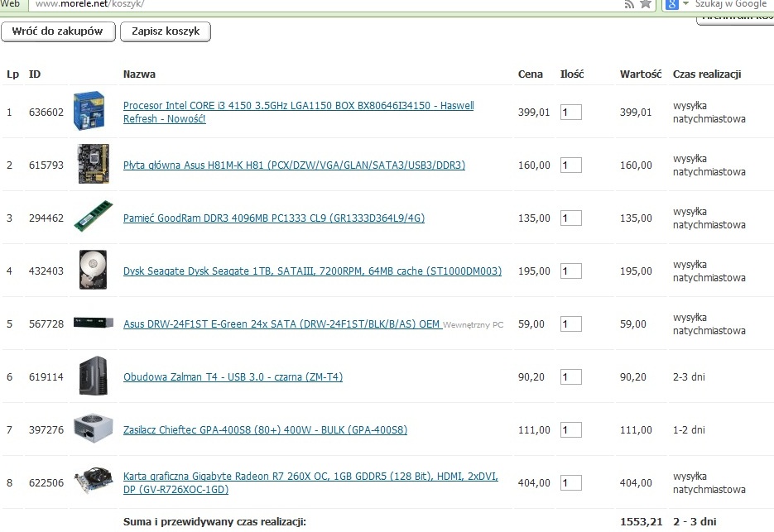Select product ID 294462
This screenshot has width=774, height=532.
(x=46, y=218)
